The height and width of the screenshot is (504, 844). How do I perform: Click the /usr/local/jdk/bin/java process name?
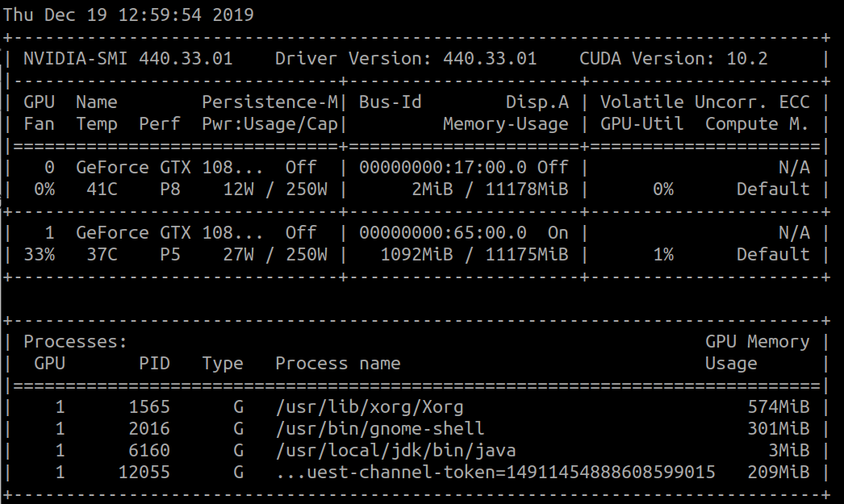(x=395, y=451)
